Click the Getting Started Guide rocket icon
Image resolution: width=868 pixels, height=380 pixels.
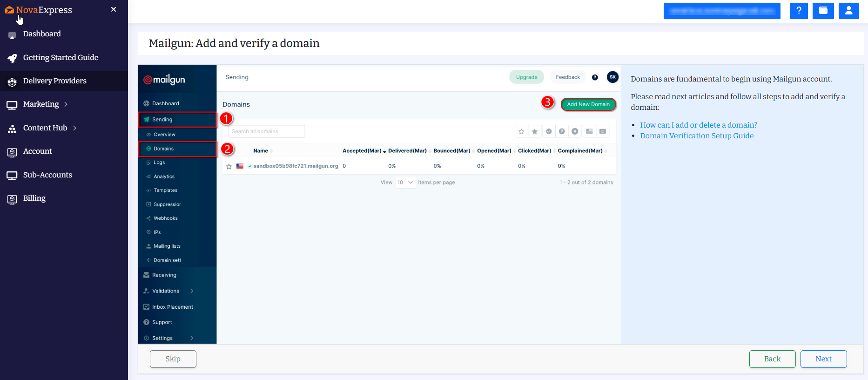point(12,58)
